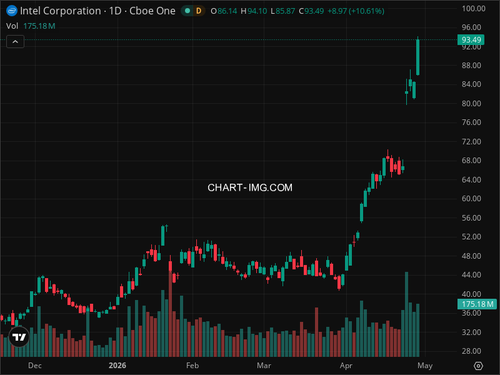
Task: Collapse the indicator legend chevron
Action: click(x=15, y=42)
